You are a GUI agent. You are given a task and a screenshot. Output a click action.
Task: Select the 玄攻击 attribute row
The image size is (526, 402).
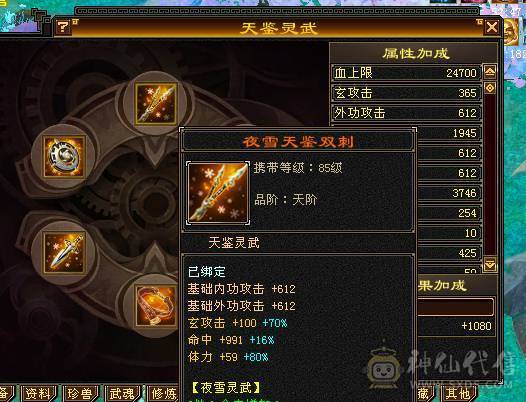(406, 93)
